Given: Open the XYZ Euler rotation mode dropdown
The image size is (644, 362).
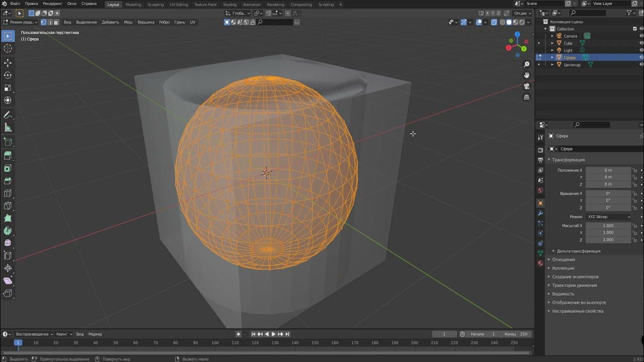Looking at the screenshot, I should pos(608,217).
